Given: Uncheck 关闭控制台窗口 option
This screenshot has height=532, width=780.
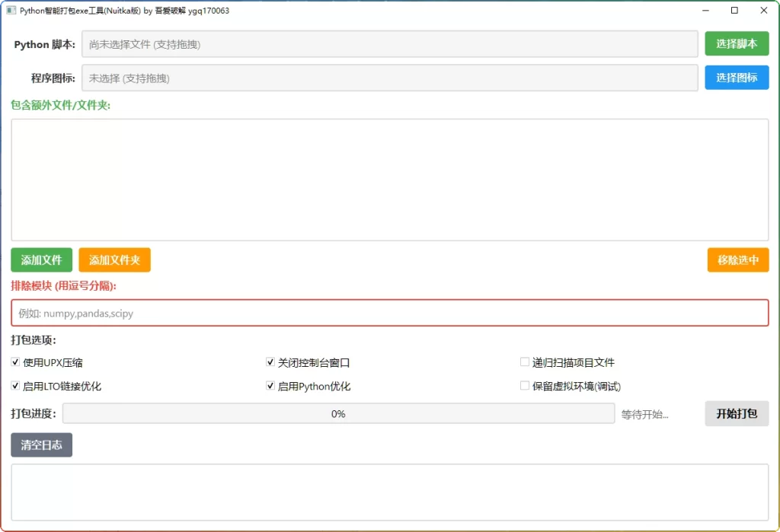Looking at the screenshot, I should 270,362.
